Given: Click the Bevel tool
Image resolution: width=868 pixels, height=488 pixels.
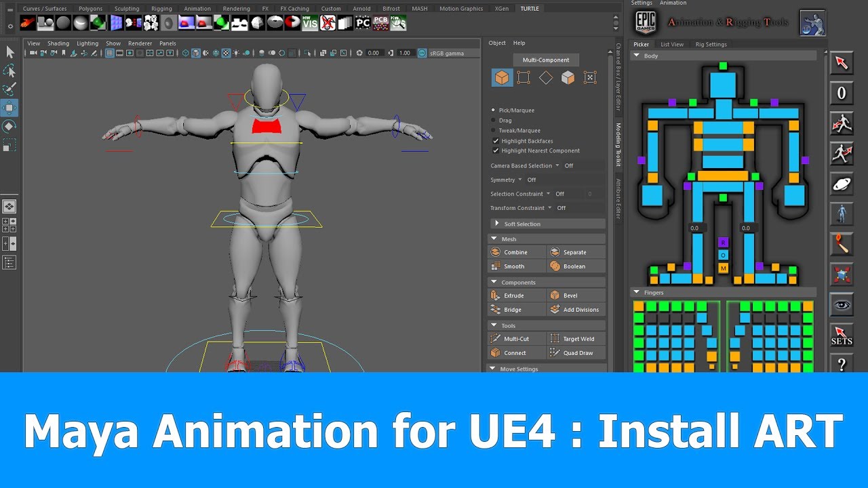Looking at the screenshot, I should click(576, 296).
